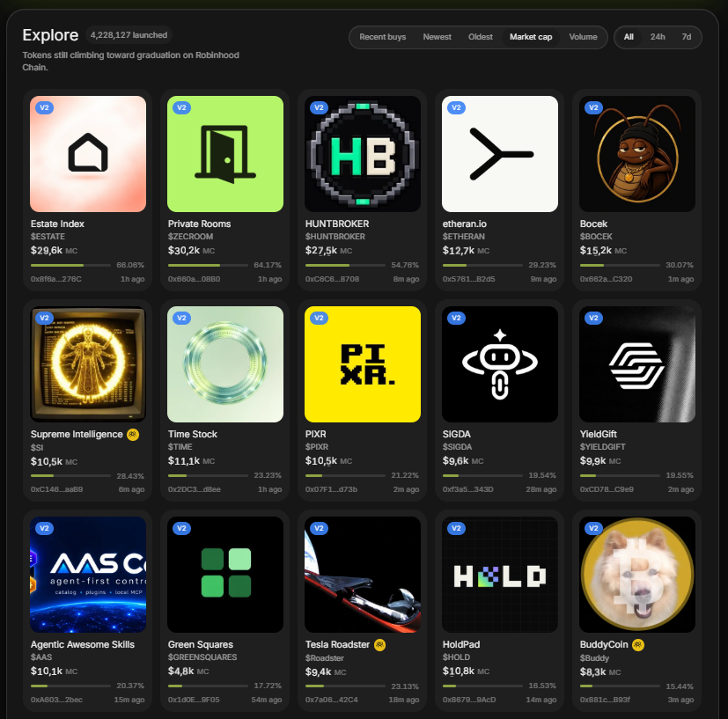The image size is (728, 719).
Task: Click the V2 badge on HoldPad card
Action: pyautogui.click(x=457, y=528)
